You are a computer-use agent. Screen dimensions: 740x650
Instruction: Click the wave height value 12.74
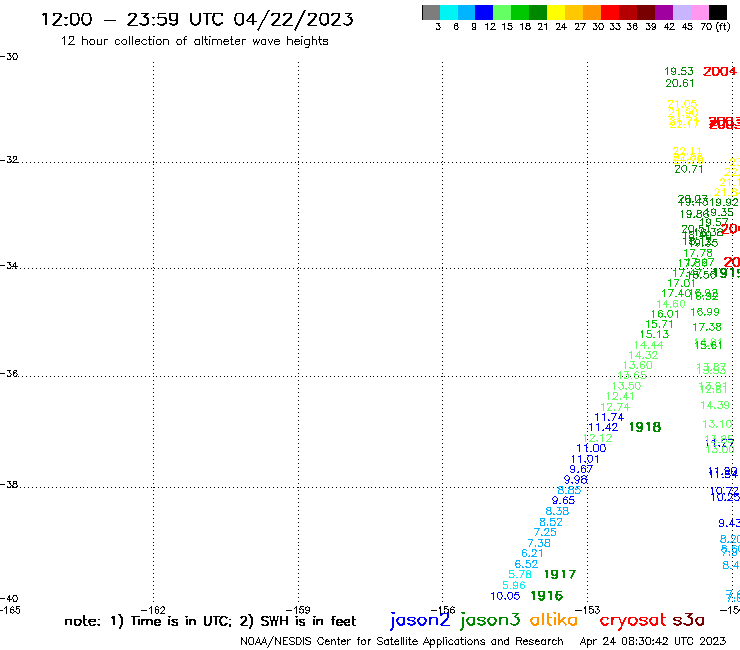coord(615,407)
